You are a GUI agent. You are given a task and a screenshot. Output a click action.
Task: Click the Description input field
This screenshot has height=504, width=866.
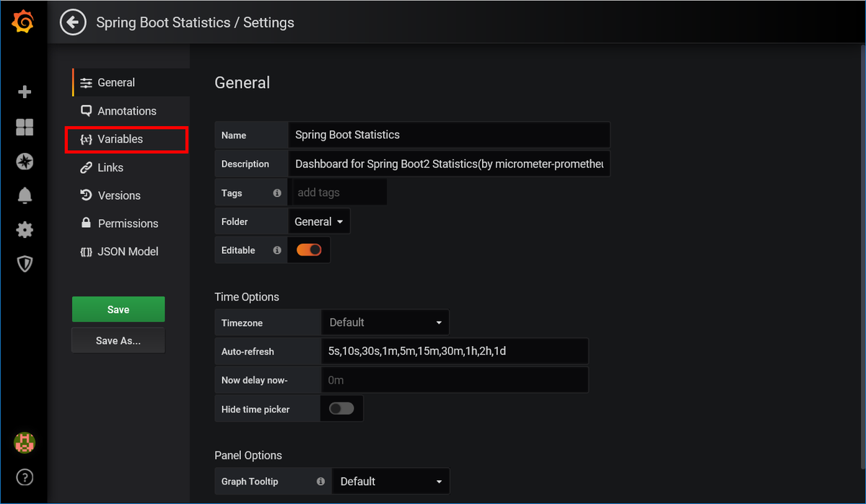449,164
